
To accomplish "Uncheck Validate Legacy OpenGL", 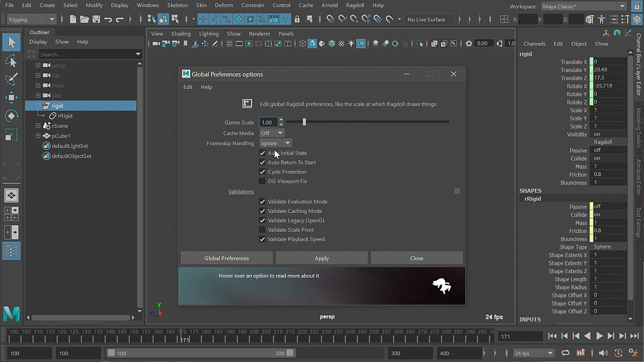I will click(x=262, y=221).
